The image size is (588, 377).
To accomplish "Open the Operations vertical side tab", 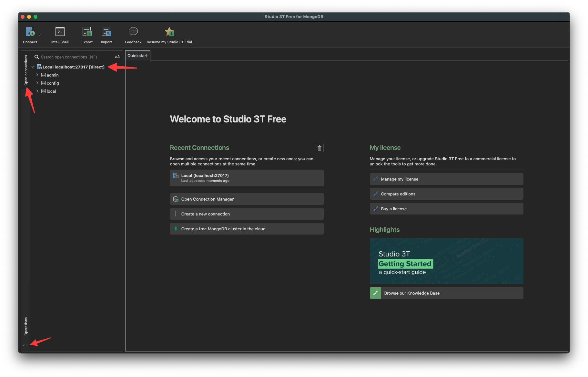I will coord(26,326).
